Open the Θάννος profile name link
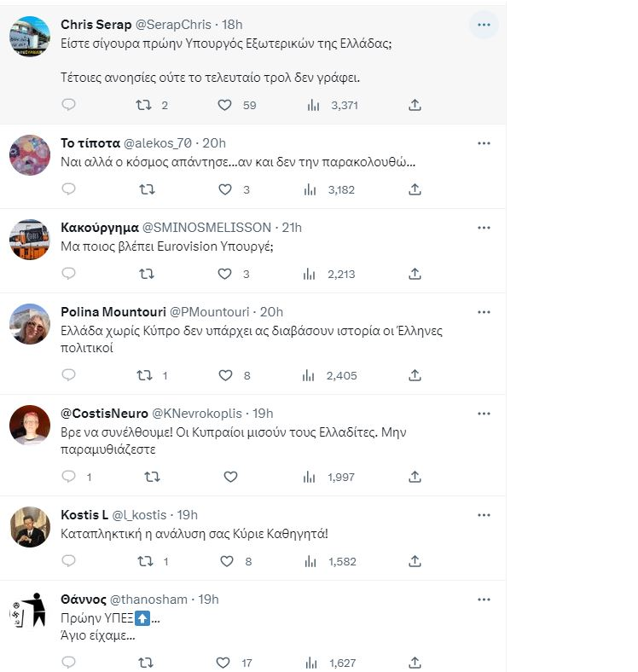The height and width of the screenshot is (672, 638). tap(84, 600)
